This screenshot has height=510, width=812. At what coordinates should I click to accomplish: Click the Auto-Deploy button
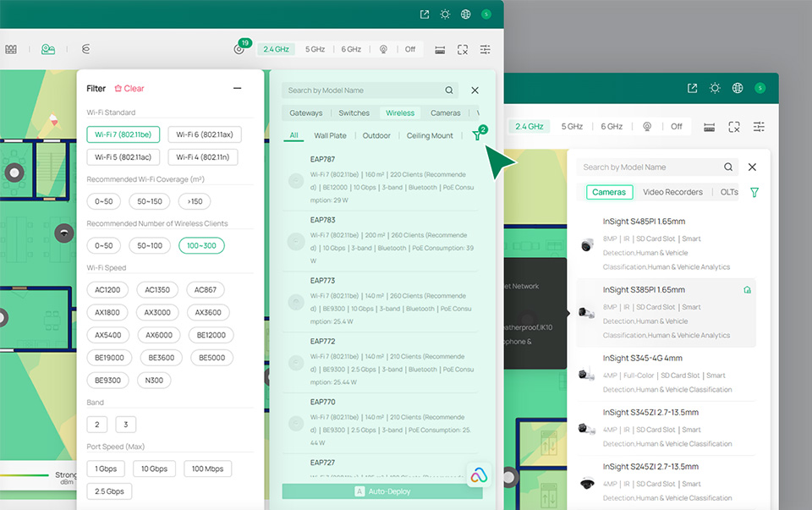point(382,491)
